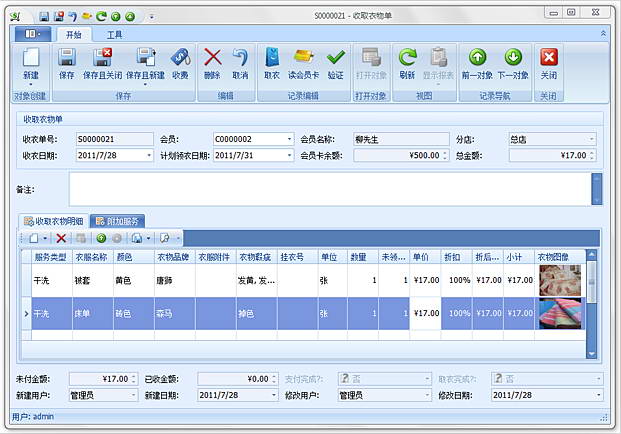Click the 保存 (Save) ribbon icon
Viewport: 621px width, 434px height.
coord(67,63)
